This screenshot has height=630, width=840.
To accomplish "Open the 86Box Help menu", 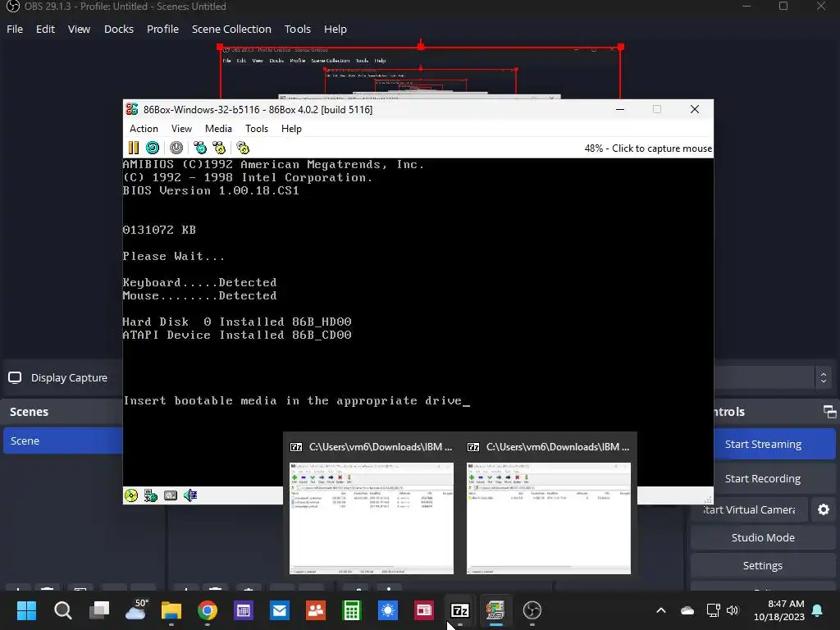I will click(x=291, y=129).
